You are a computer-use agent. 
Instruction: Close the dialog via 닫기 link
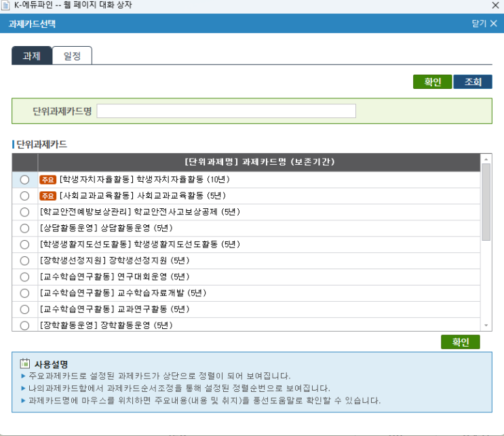coord(484,24)
